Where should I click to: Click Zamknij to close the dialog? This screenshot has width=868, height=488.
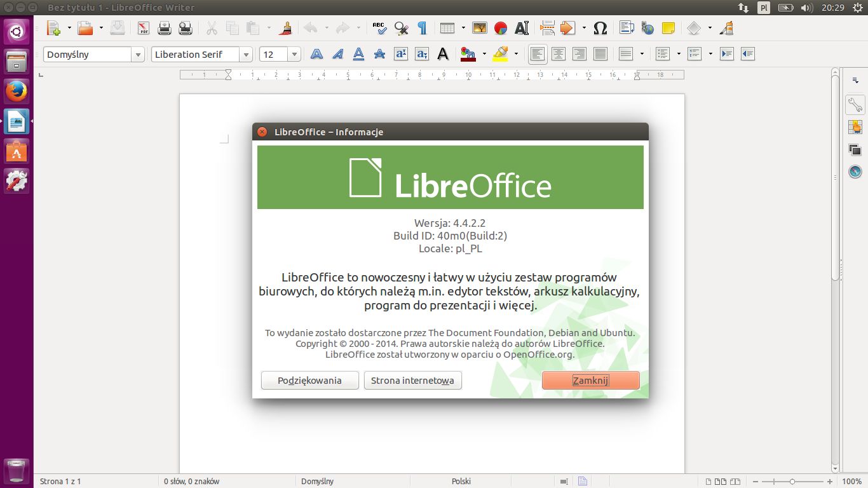click(591, 381)
